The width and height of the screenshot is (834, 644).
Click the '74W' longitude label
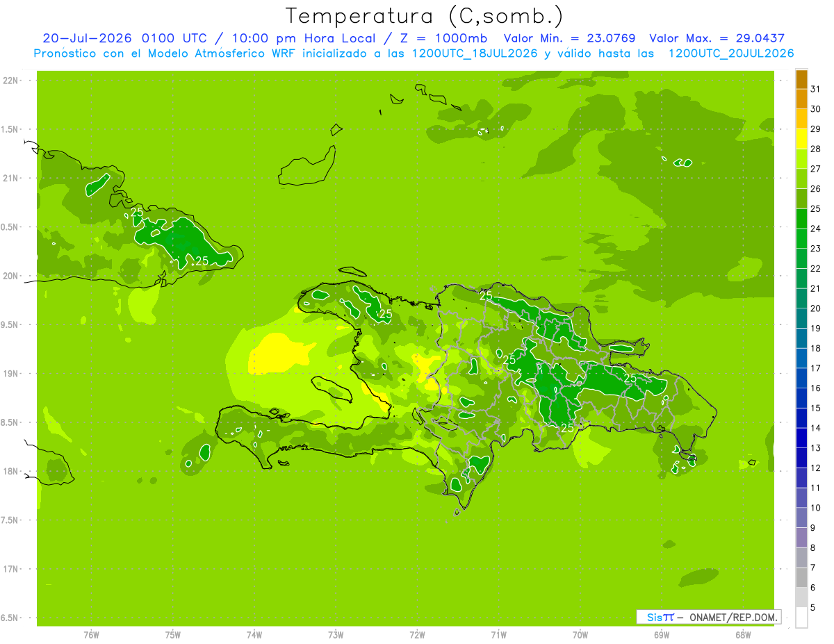(x=254, y=634)
